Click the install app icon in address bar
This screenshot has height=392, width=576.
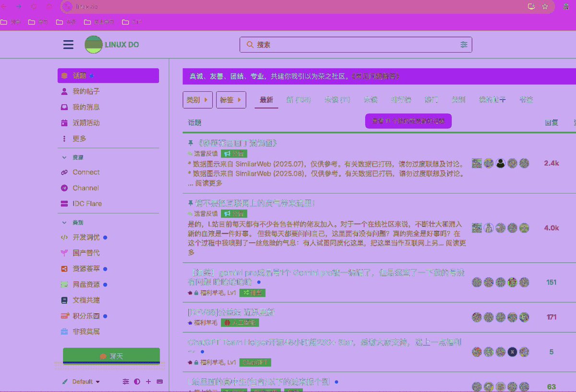coord(531,7)
